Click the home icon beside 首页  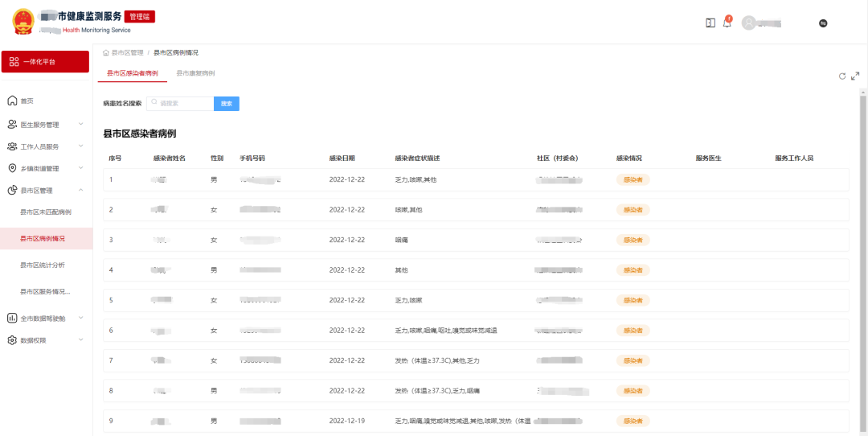pyautogui.click(x=12, y=101)
